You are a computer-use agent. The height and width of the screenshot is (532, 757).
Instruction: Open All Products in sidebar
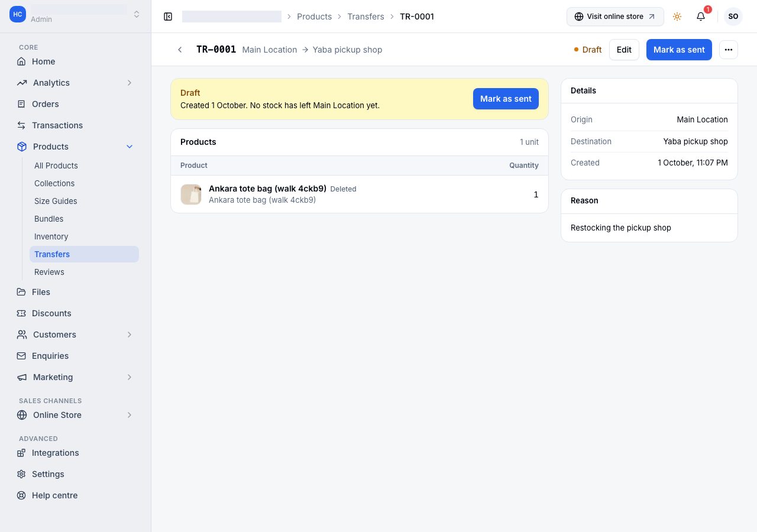coord(84,166)
